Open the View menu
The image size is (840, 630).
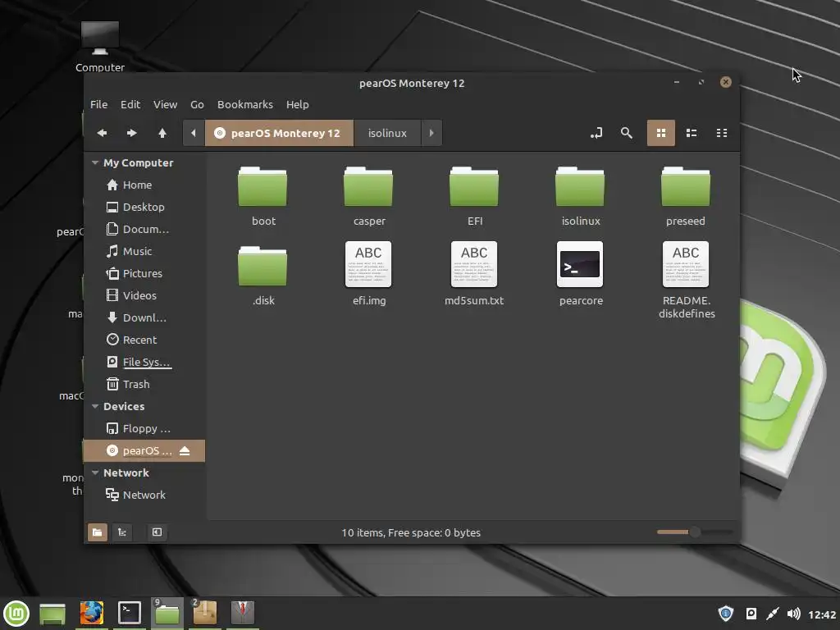165,104
